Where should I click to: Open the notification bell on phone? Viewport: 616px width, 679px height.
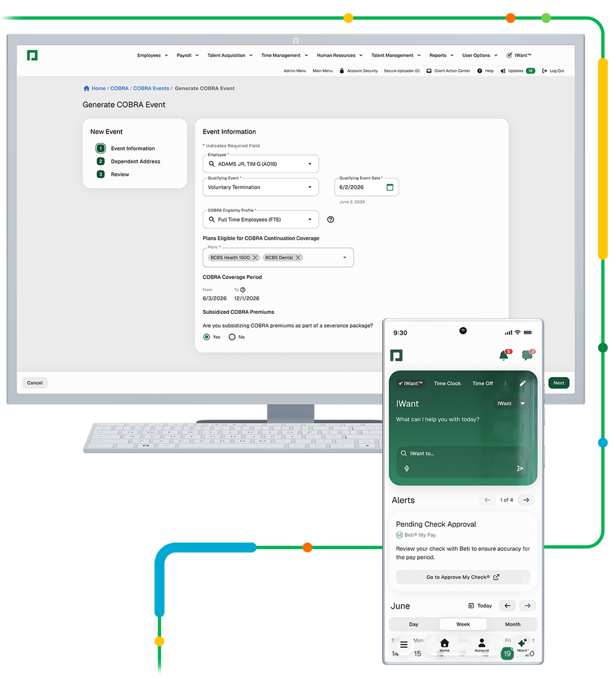click(x=504, y=355)
